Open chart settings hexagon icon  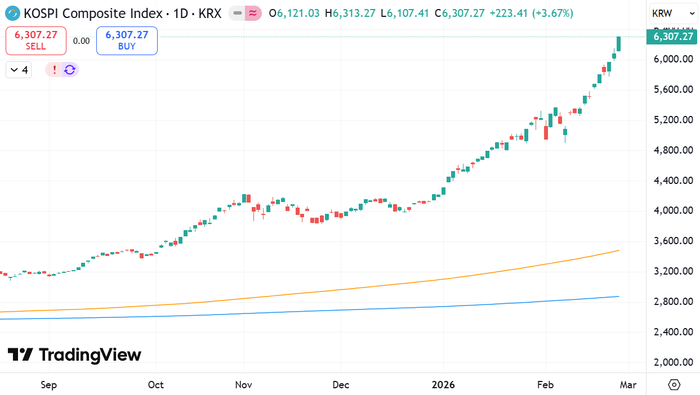pyautogui.click(x=674, y=384)
